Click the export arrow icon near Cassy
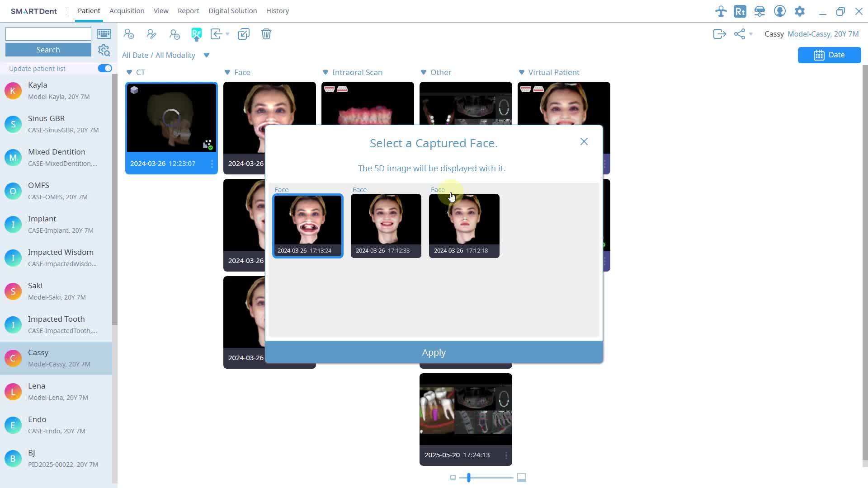The width and height of the screenshot is (868, 488). pos(719,34)
